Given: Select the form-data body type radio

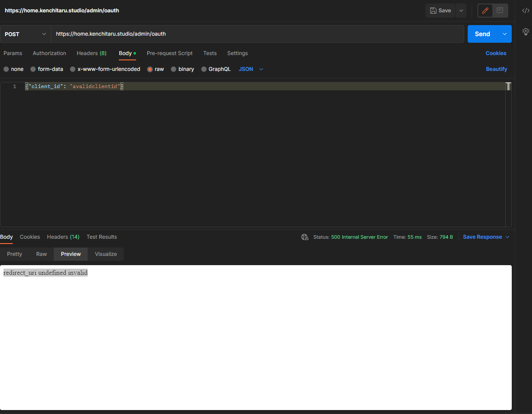Looking at the screenshot, I should click(33, 69).
